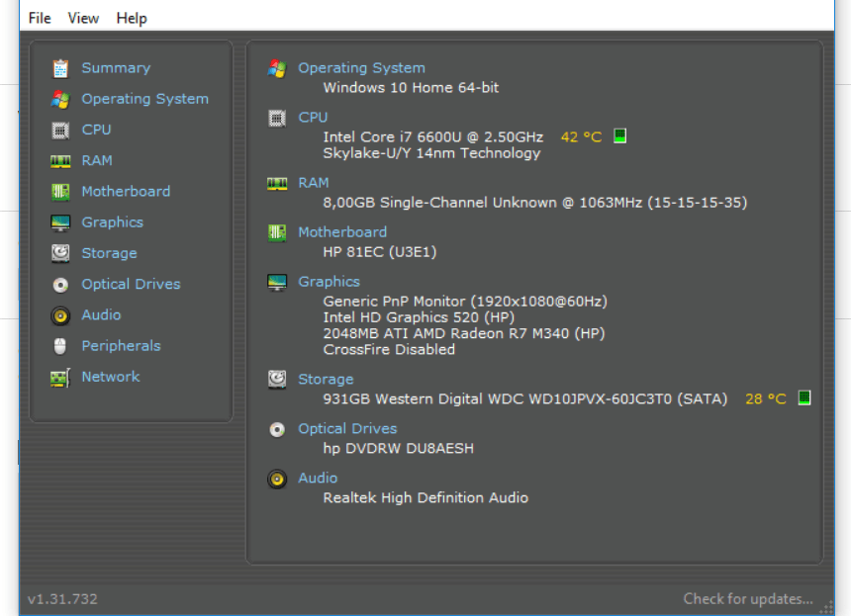This screenshot has width=851, height=616.
Task: Click the Audio speaker icon in sidebar
Action: click(x=61, y=315)
